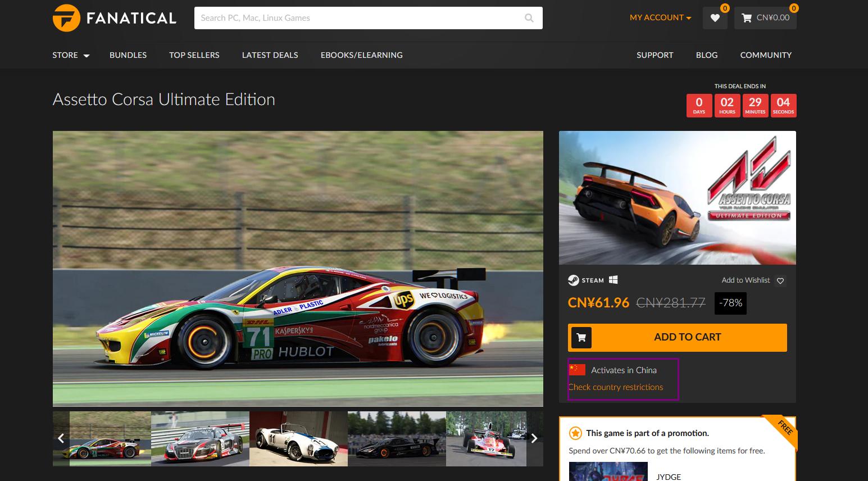
Task: Click the Windows platform icon
Action: (x=613, y=279)
